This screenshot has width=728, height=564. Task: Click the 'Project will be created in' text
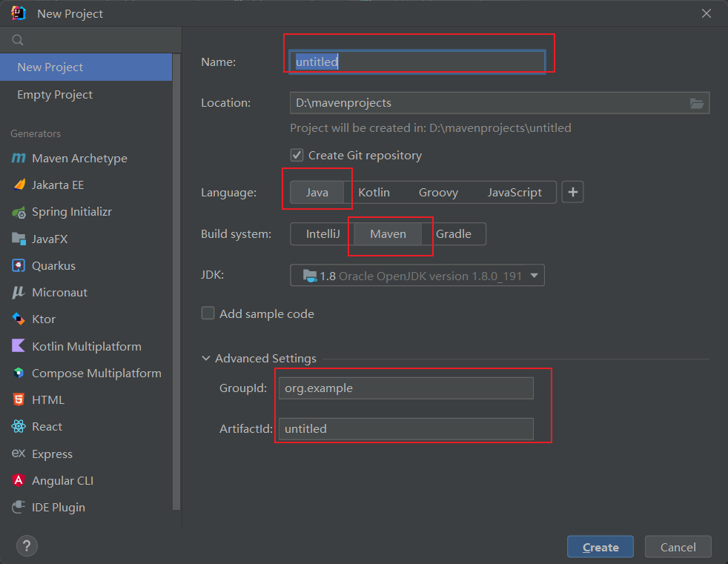[x=431, y=128]
